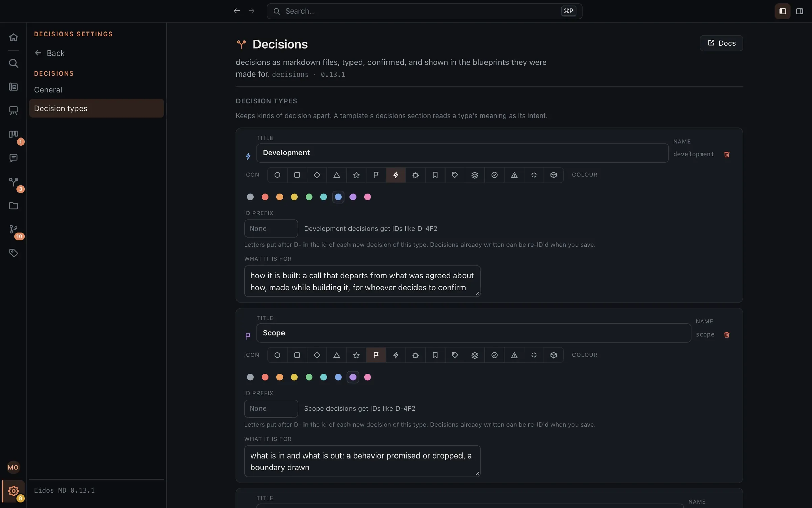Pick the green colour for Development

[x=309, y=197]
